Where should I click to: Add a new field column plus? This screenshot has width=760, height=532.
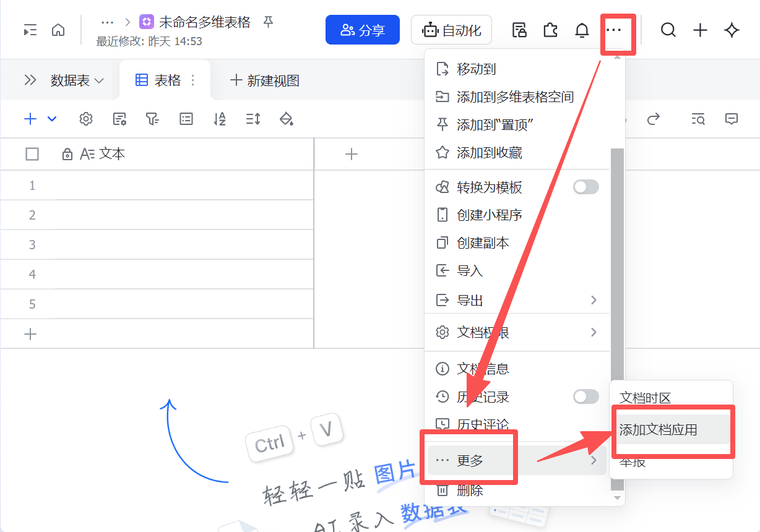[x=352, y=154]
